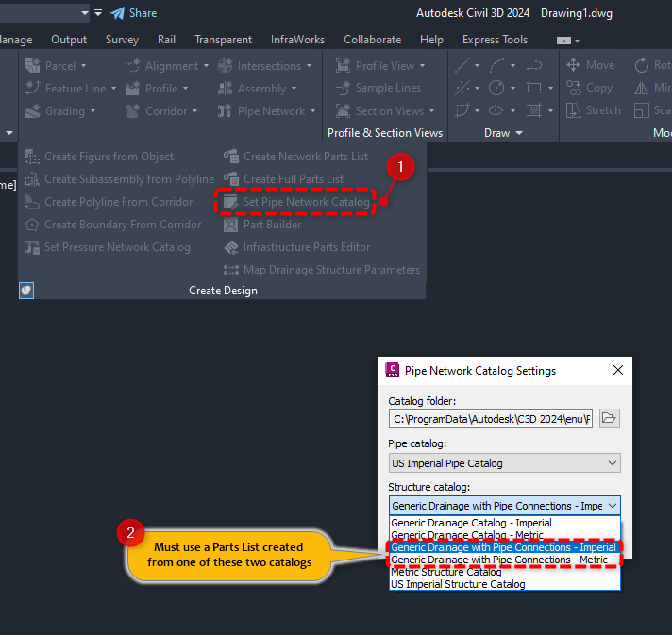Toggle the Create Design panel pin

pyautogui.click(x=26, y=291)
